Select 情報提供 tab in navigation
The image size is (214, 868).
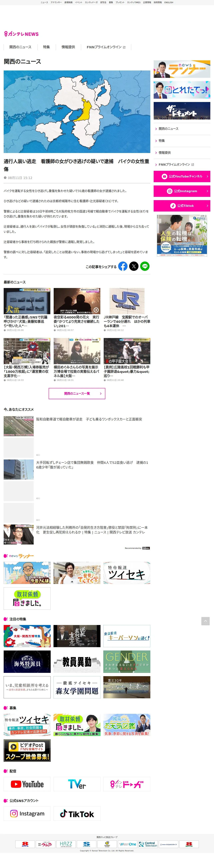(68, 47)
